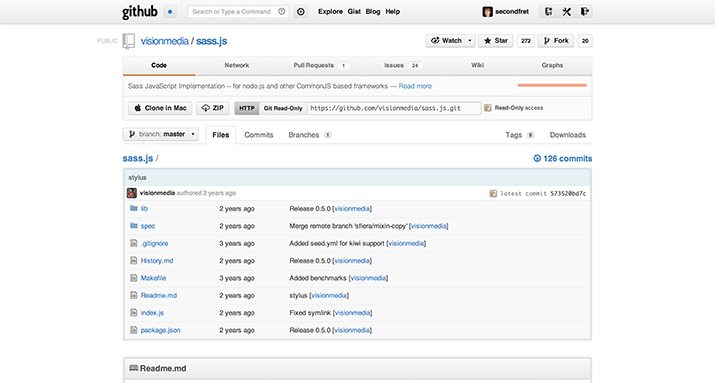Open the Explore menu
Viewport: 715px width, 383px height.
tap(330, 12)
